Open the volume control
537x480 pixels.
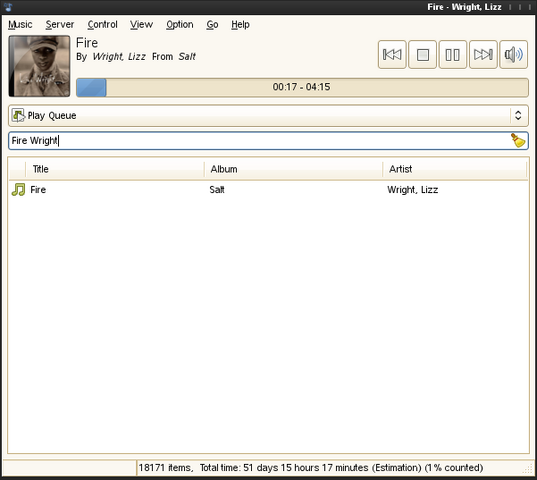[x=513, y=54]
